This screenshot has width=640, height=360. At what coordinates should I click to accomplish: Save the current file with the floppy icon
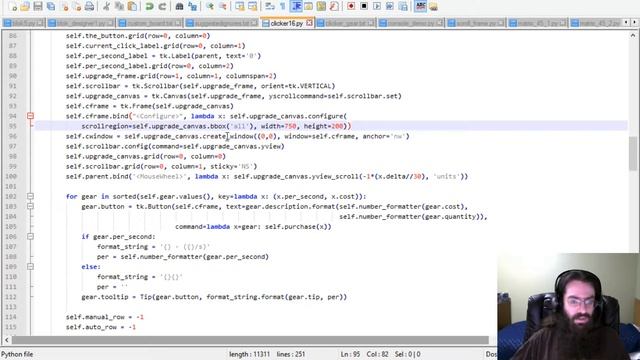(38, 6)
